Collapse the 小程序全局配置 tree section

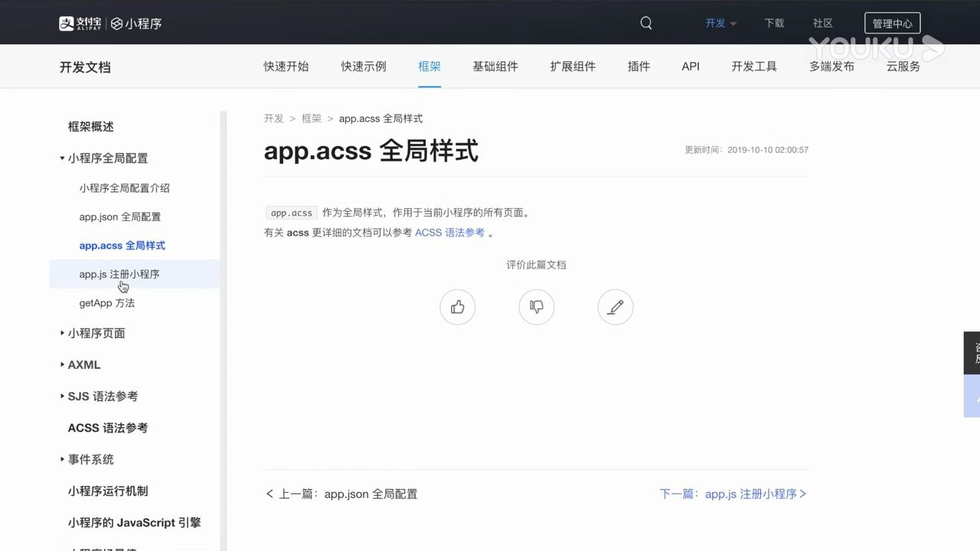62,158
